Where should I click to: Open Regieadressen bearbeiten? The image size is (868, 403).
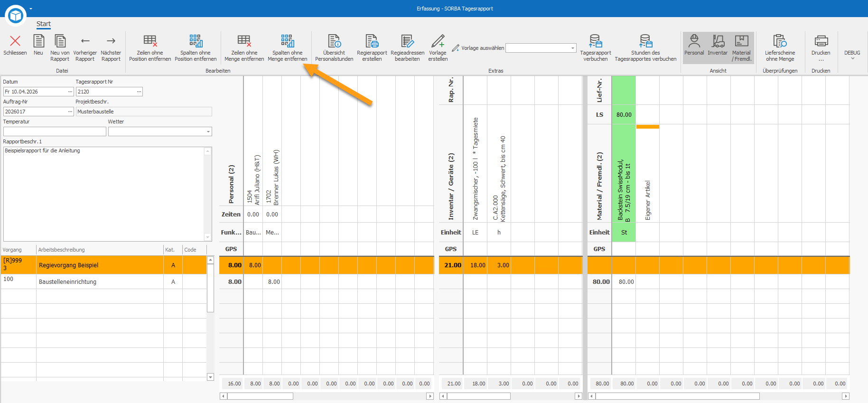coord(407,47)
